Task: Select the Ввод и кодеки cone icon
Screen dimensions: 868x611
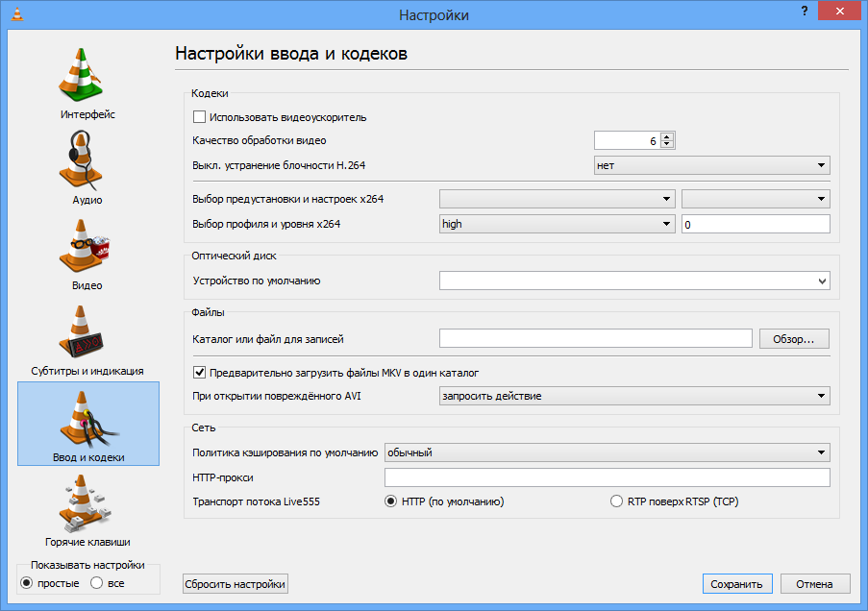Action: tap(88, 419)
